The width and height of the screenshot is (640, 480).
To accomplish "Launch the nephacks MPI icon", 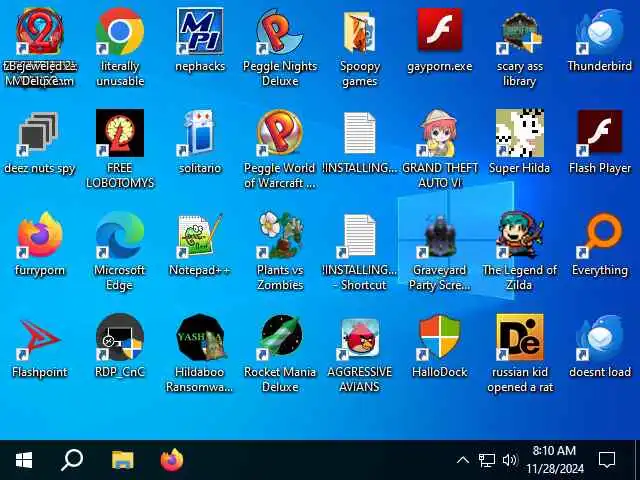I will click(x=200, y=32).
